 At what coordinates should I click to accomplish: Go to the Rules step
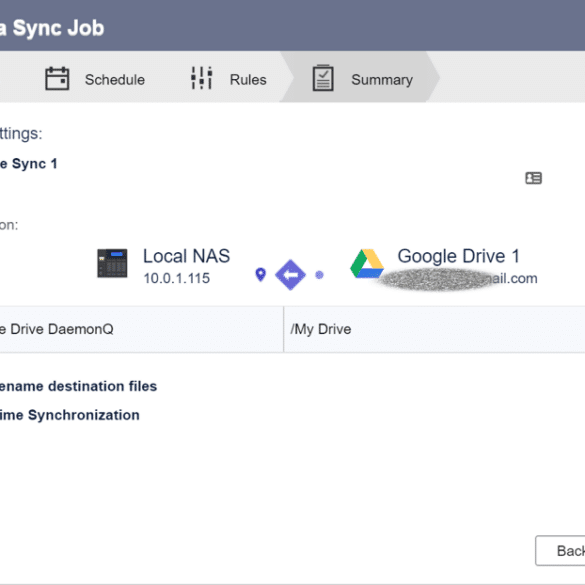click(229, 79)
